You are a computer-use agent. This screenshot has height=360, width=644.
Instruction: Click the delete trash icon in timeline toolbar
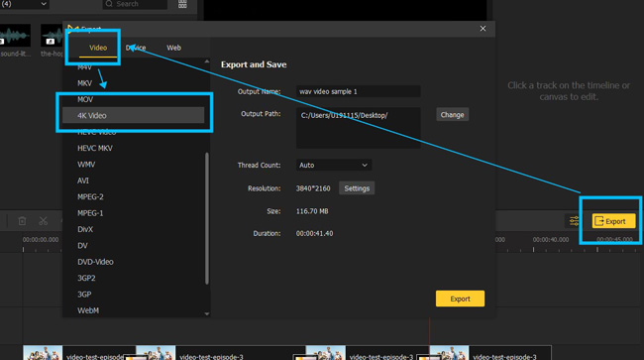click(22, 221)
